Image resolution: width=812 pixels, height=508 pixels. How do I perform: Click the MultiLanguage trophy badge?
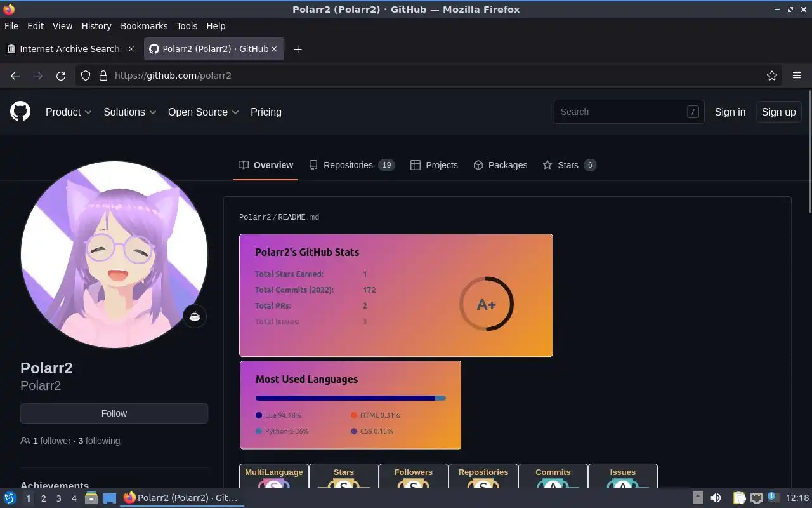(x=274, y=476)
